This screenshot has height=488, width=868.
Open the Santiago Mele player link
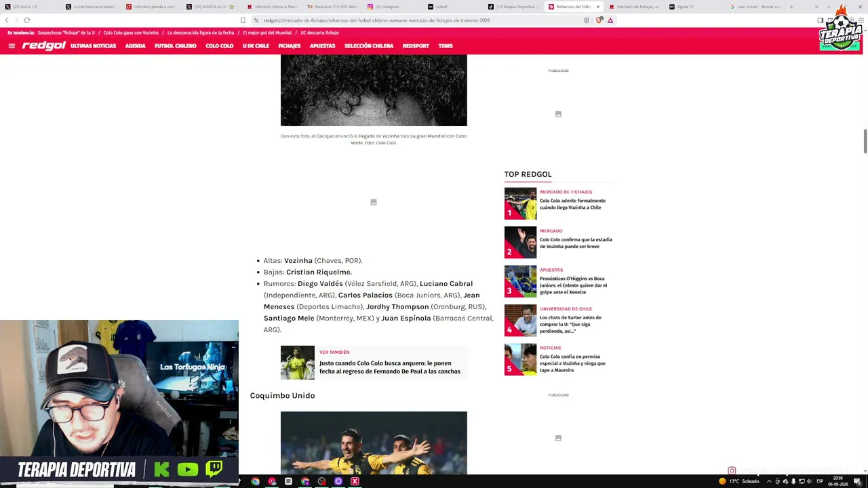pos(289,318)
